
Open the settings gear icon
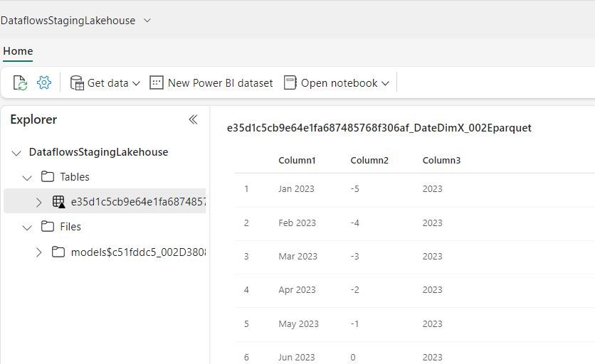(x=44, y=82)
